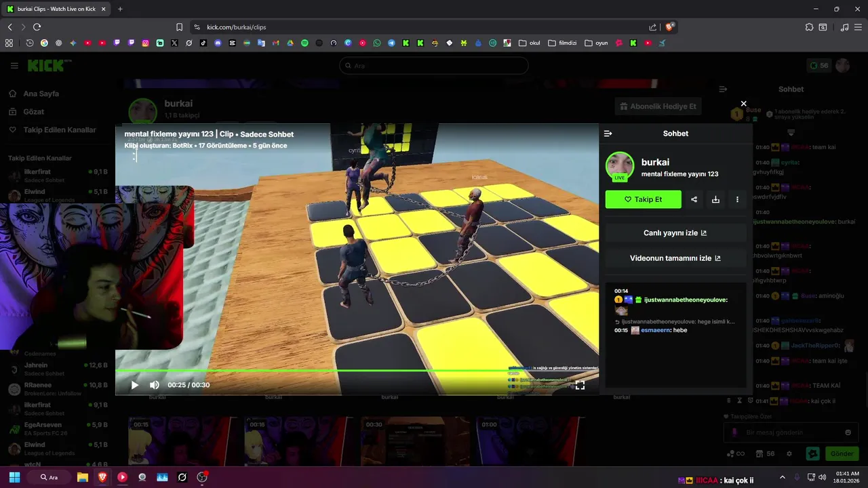The height and width of the screenshot is (488, 868).
Task: Open the Windows Start menu
Action: pos(14,477)
